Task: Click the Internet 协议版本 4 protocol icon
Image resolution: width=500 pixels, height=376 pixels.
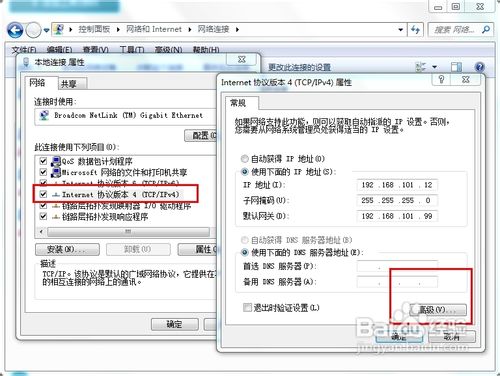Action: (56, 195)
